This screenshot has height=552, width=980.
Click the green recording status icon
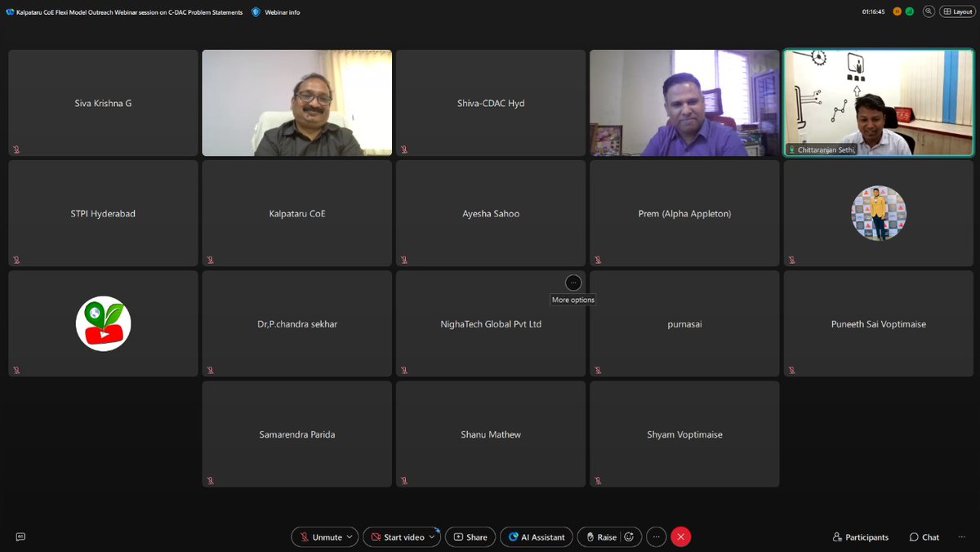(x=909, y=11)
